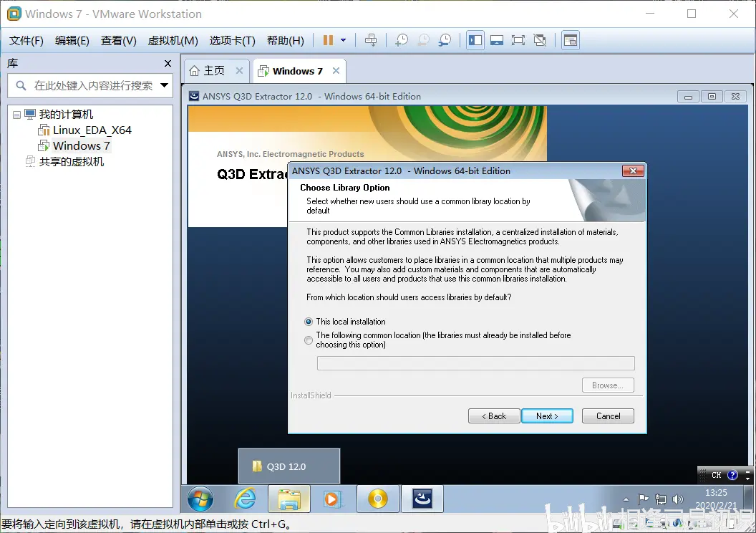Open the library search filter dropdown
756x533 pixels.
pyautogui.click(x=165, y=85)
